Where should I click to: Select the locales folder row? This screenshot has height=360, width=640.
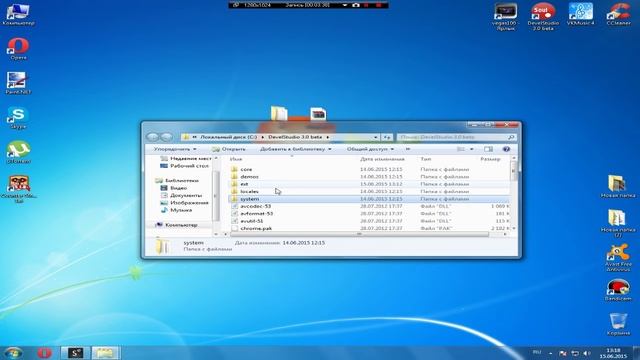click(x=368, y=191)
